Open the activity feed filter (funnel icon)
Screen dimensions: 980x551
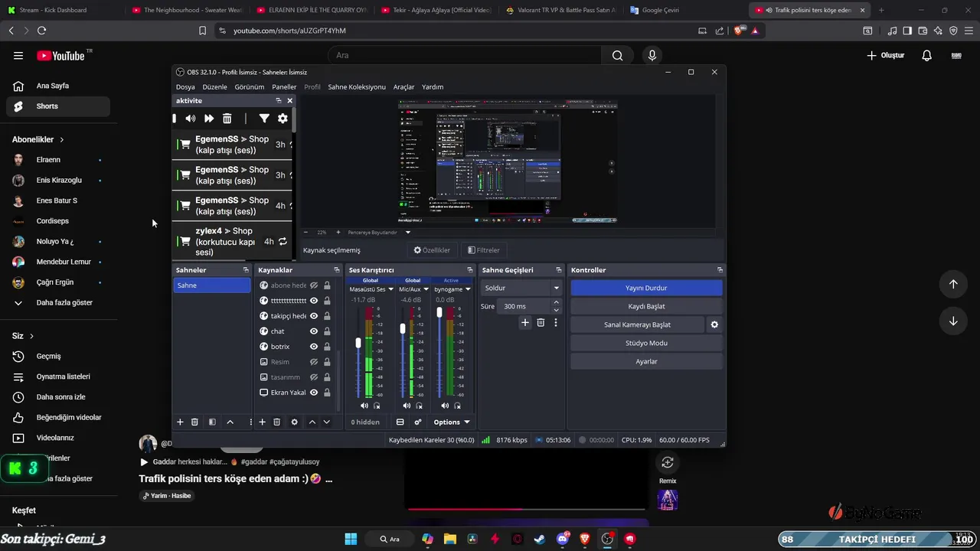coord(264,119)
